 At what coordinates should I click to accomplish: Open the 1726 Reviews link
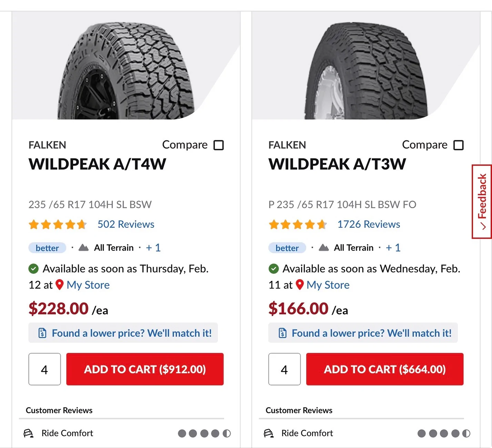(369, 224)
